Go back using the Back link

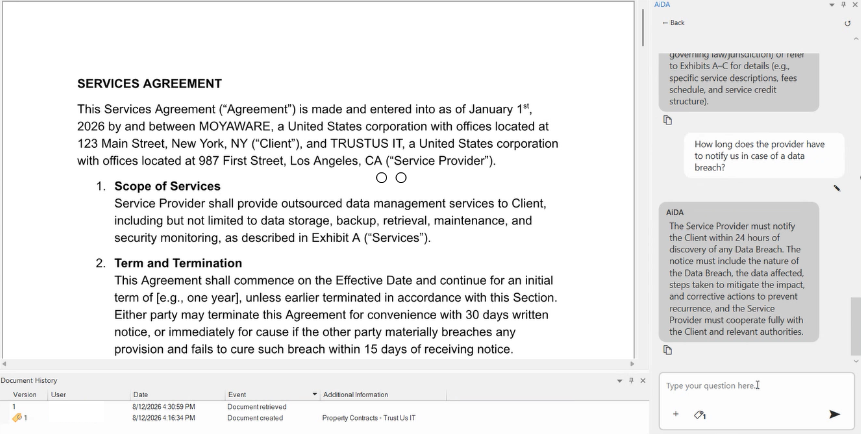(673, 23)
